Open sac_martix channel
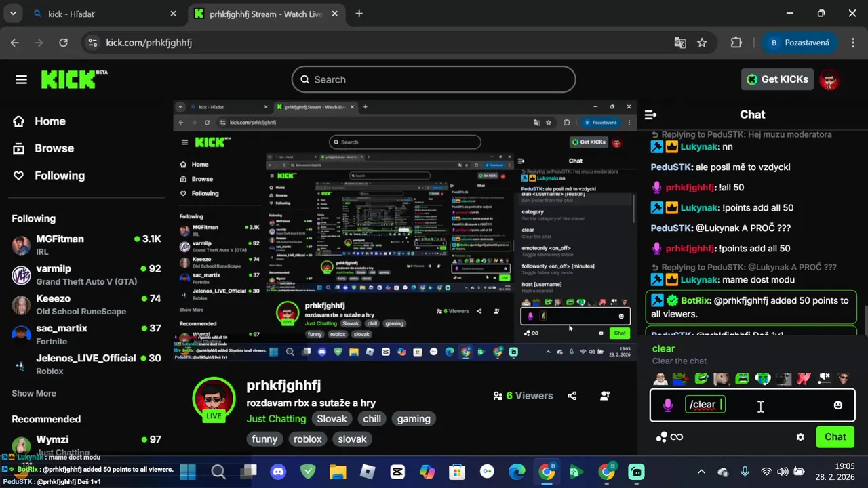868x488 pixels. pos(86,334)
